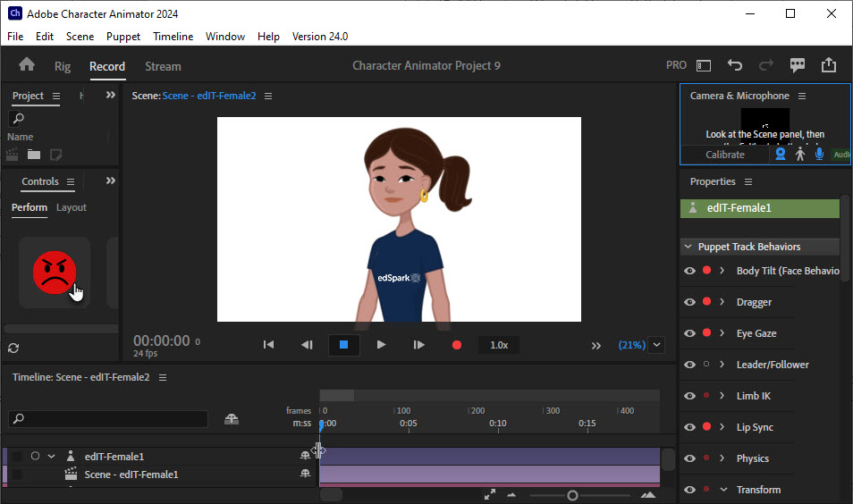The height and width of the screenshot is (504, 853).
Task: Switch to the Rig workspace
Action: point(63,66)
